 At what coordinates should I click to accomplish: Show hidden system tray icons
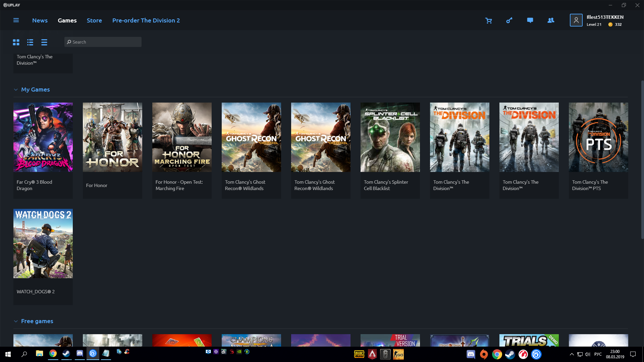click(572, 354)
